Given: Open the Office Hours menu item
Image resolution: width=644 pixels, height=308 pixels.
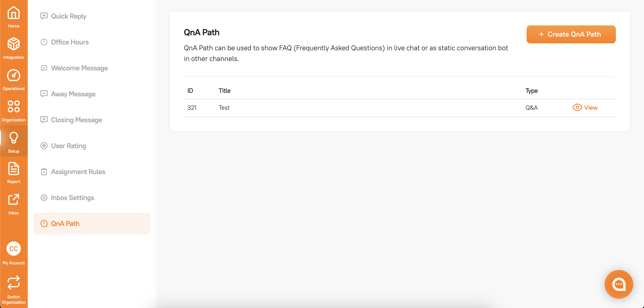Looking at the screenshot, I should [70, 42].
